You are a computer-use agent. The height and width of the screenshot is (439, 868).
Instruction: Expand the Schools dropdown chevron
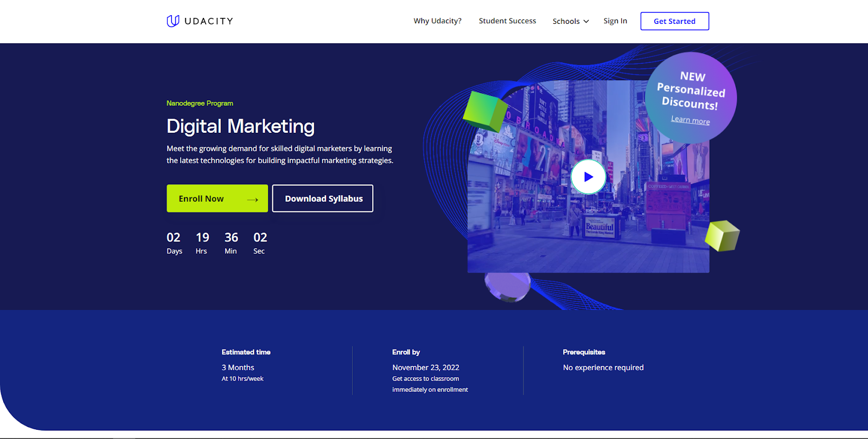pos(586,22)
